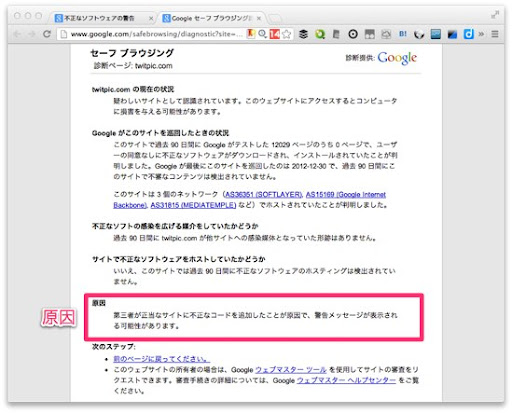
Task: Open the ウェブマスター ツール link
Action: coord(291,370)
